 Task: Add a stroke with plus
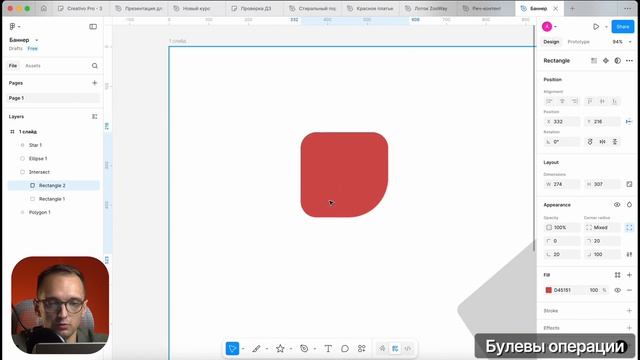point(629,311)
